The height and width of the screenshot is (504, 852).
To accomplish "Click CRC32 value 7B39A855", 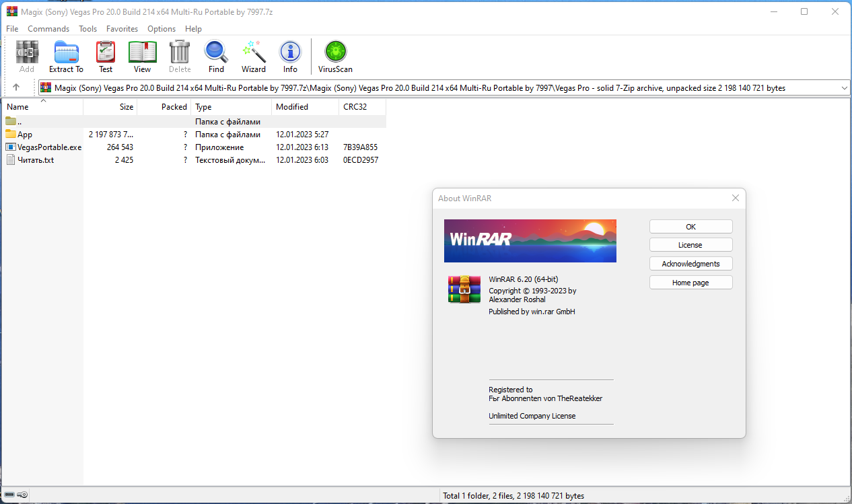I will (x=360, y=147).
